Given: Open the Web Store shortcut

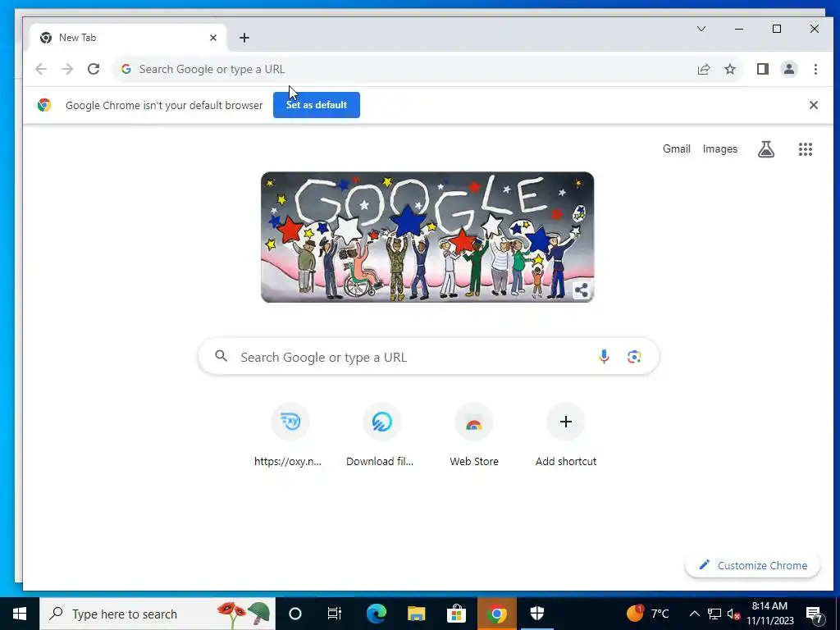Looking at the screenshot, I should [473, 435].
